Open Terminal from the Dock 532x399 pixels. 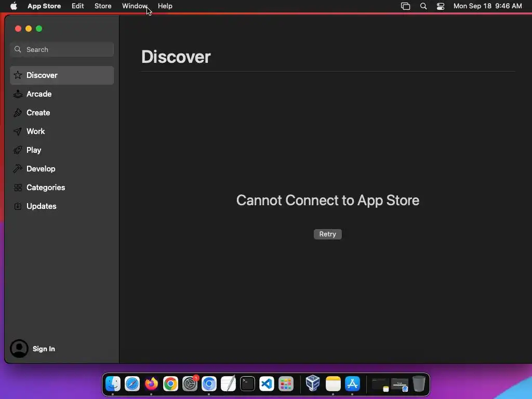pyautogui.click(x=248, y=384)
